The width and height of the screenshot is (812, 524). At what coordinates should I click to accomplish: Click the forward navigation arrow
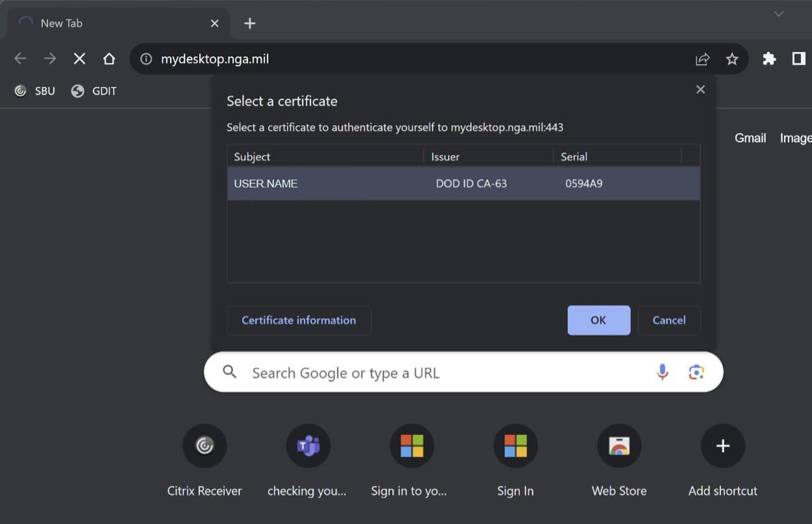[50, 59]
